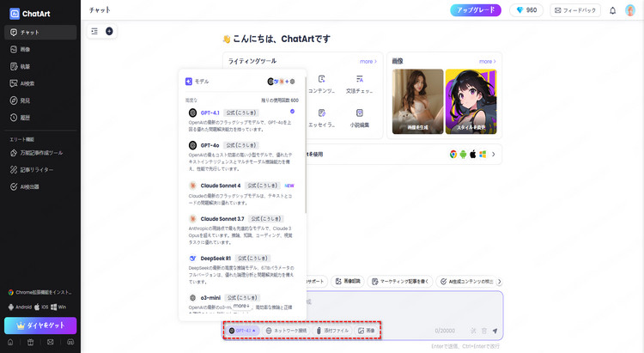644x353 pixels.
Task: Select the GPT-4.1 model
Action: (241, 120)
